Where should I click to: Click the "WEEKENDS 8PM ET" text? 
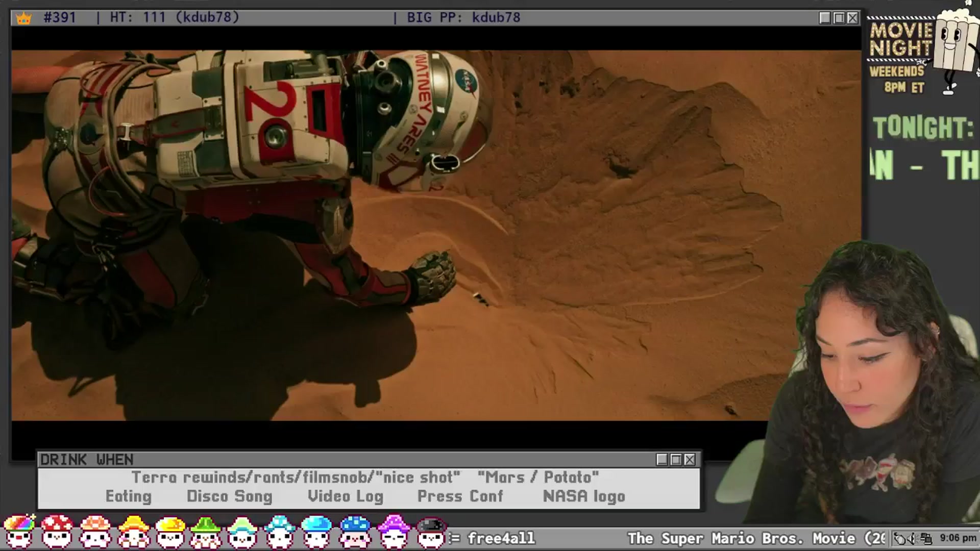click(x=897, y=79)
